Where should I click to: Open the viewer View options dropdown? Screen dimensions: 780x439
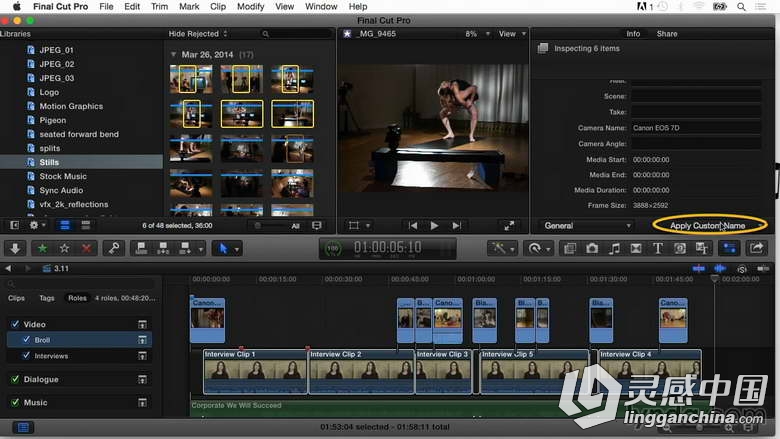[x=512, y=34]
